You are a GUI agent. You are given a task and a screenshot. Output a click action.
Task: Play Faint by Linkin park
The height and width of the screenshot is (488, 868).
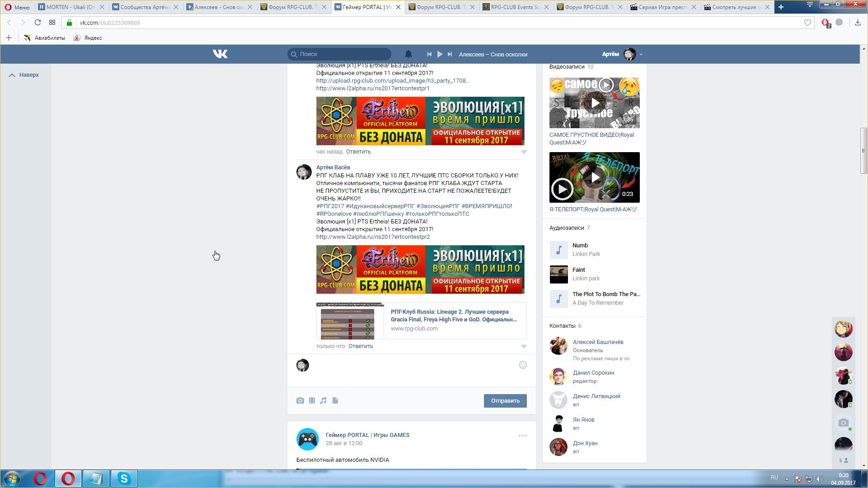tap(559, 274)
